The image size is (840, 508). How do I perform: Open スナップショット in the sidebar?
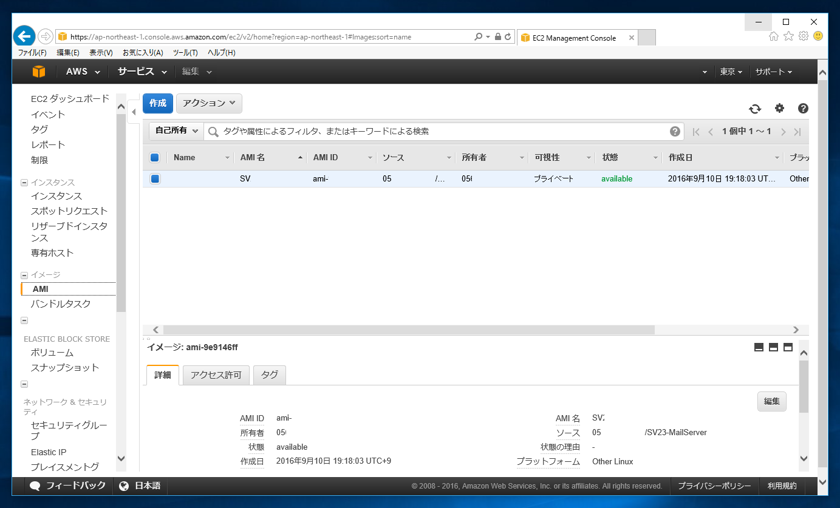[x=65, y=368]
